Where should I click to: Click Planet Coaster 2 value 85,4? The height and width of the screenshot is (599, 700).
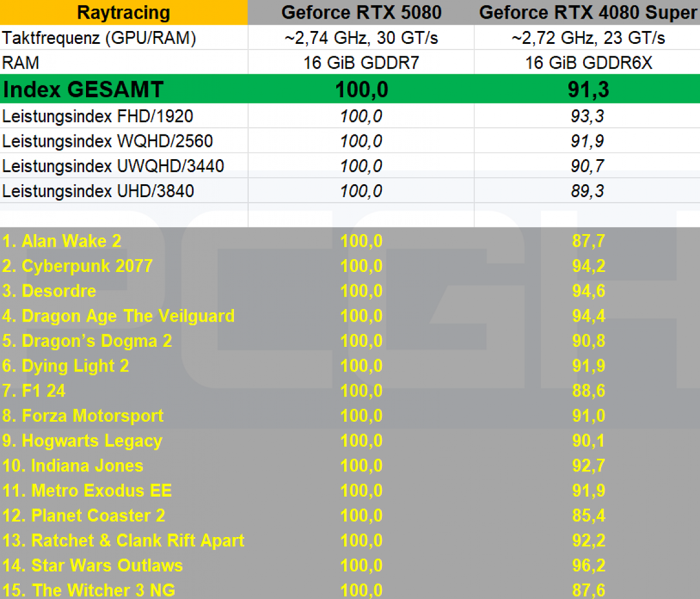588,517
